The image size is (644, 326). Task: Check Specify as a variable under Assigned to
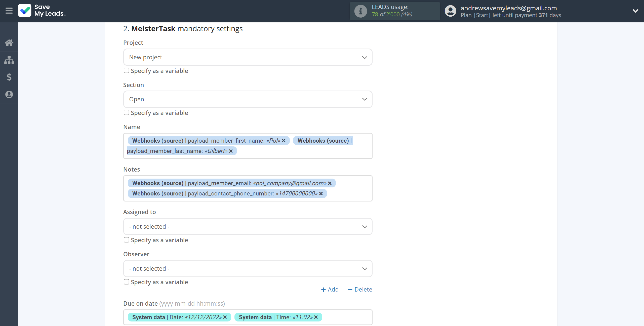pyautogui.click(x=126, y=240)
